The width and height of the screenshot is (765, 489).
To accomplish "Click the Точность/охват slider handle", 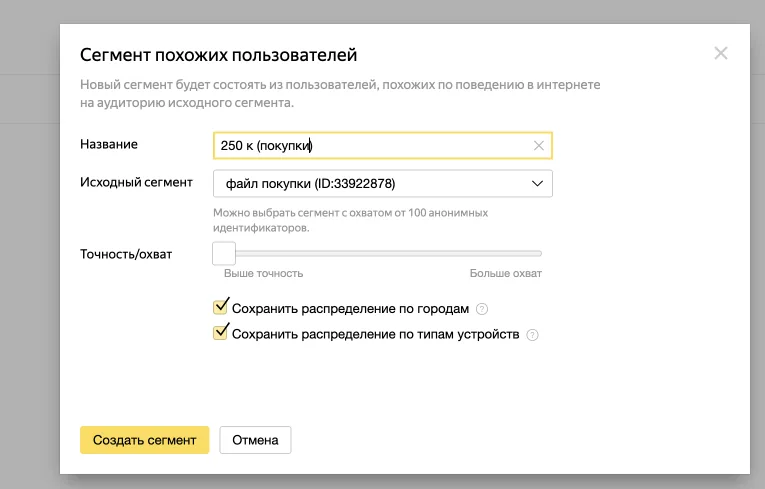I will [x=224, y=253].
